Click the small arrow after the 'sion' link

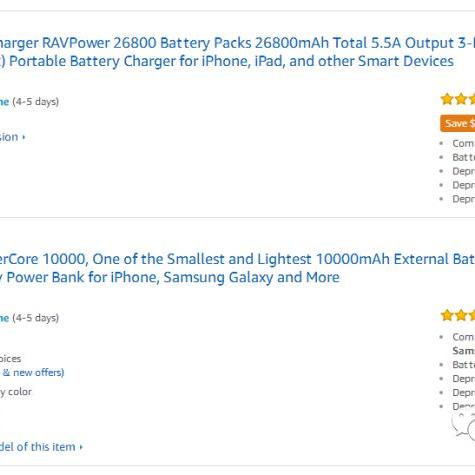(24, 137)
